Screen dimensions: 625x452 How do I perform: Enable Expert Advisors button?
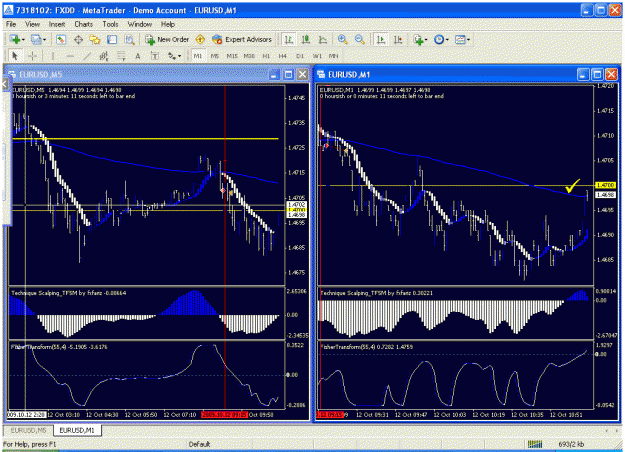pos(242,39)
